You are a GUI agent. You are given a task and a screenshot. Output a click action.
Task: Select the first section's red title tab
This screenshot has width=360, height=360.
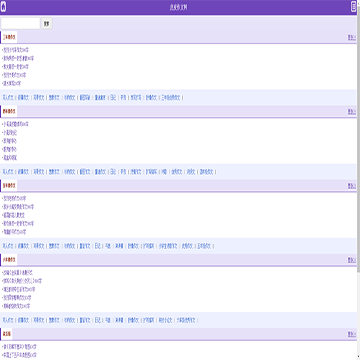point(9,37)
